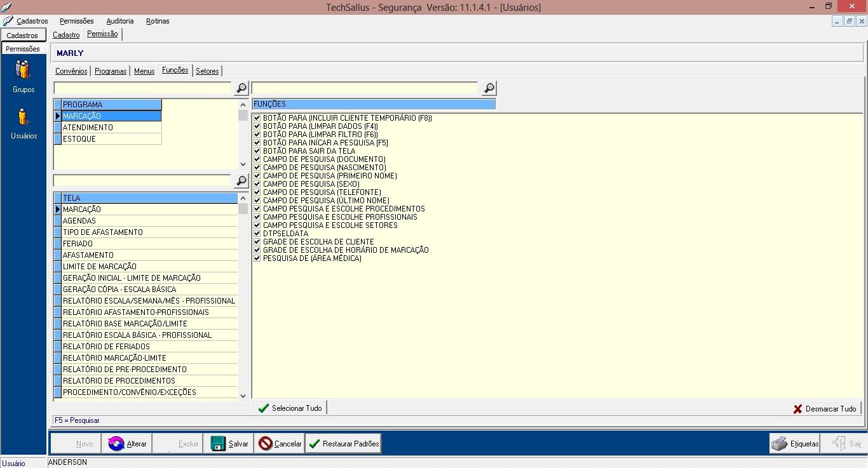Toggle DTPSELDATA checkbox
The height and width of the screenshot is (468, 868).
[x=257, y=234]
